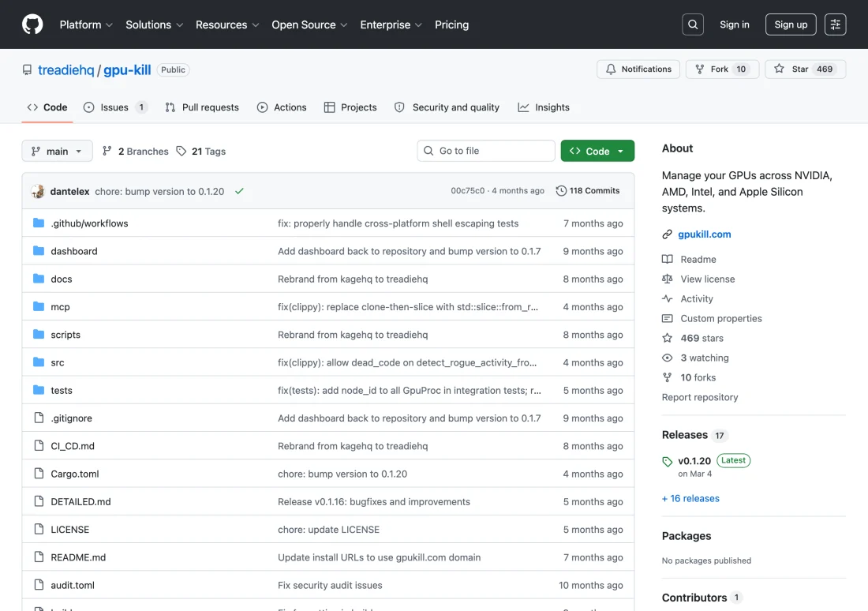Open the Pricing page
This screenshot has width=868, height=611.
pos(451,24)
